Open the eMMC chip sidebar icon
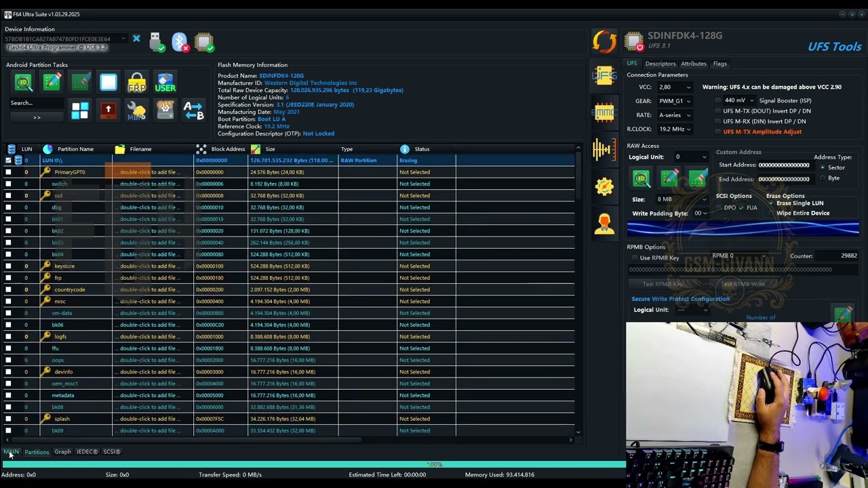 (604, 112)
